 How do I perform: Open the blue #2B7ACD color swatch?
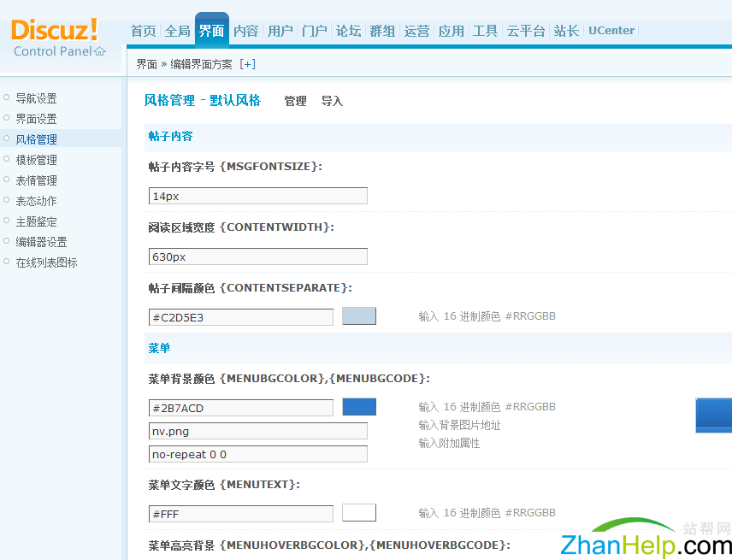pyautogui.click(x=358, y=407)
